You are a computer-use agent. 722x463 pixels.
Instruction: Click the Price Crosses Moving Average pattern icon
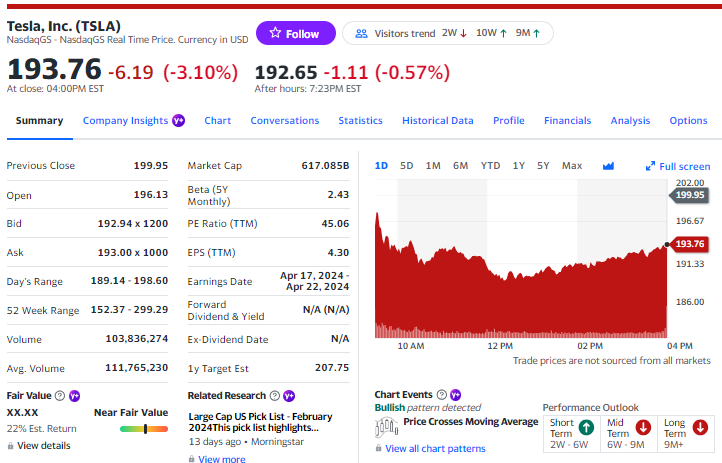[x=386, y=427]
